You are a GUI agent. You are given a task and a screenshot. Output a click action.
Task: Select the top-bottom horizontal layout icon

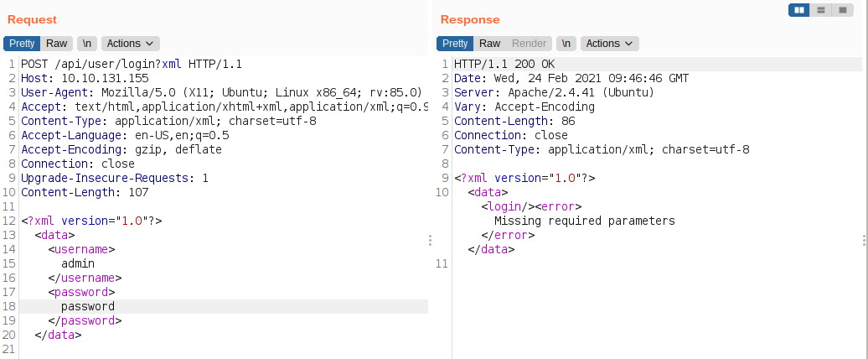(821, 10)
